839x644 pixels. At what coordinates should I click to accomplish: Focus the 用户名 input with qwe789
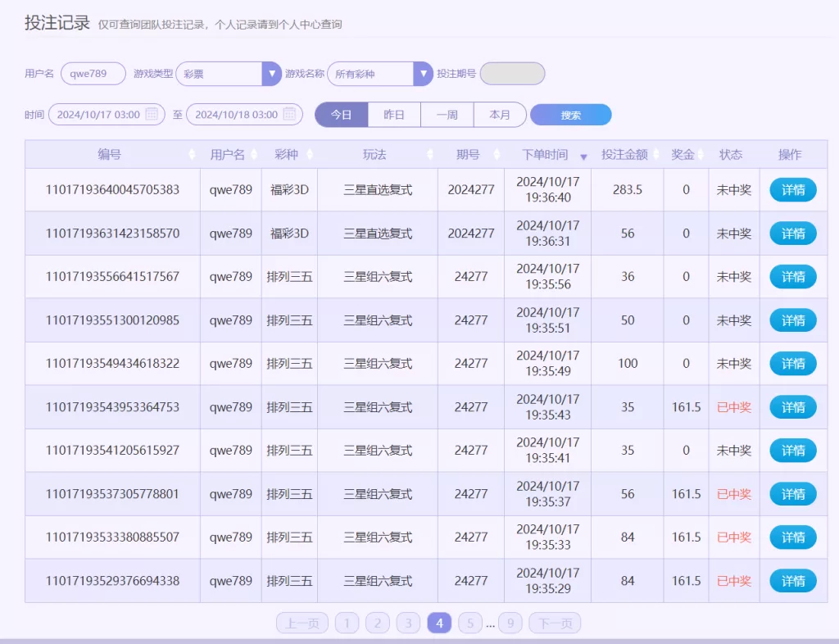click(x=93, y=74)
